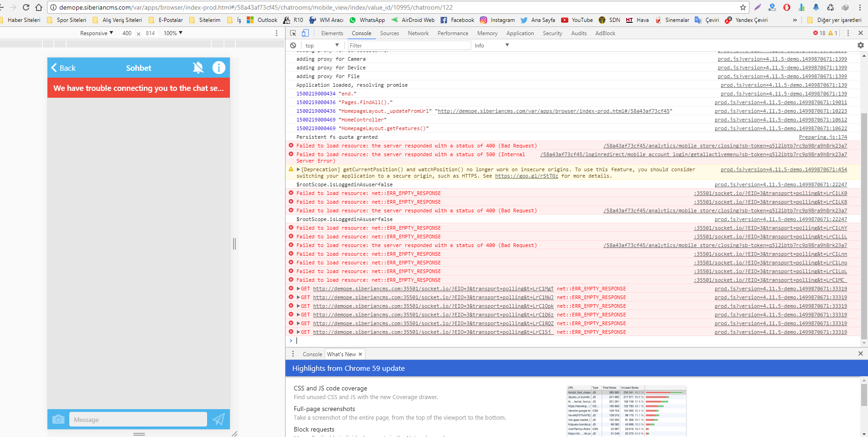This screenshot has height=437, width=868.
Task: Toggle the device toolbar icon
Action: coord(305,33)
